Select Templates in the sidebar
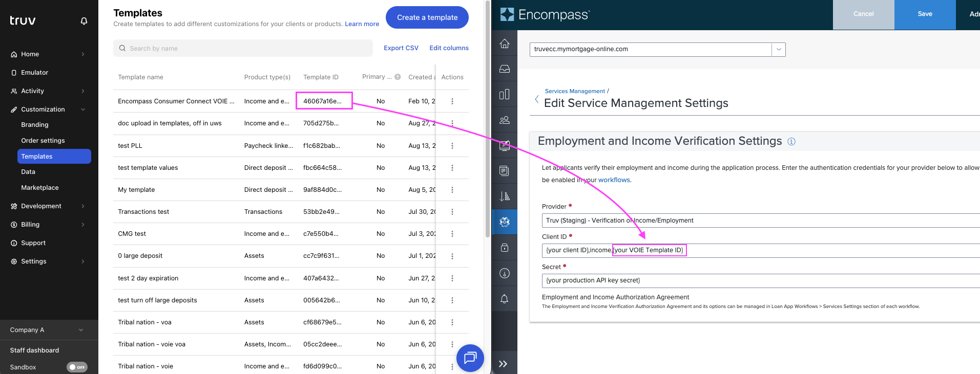Screen dimensions: 980x374 [54, 157]
